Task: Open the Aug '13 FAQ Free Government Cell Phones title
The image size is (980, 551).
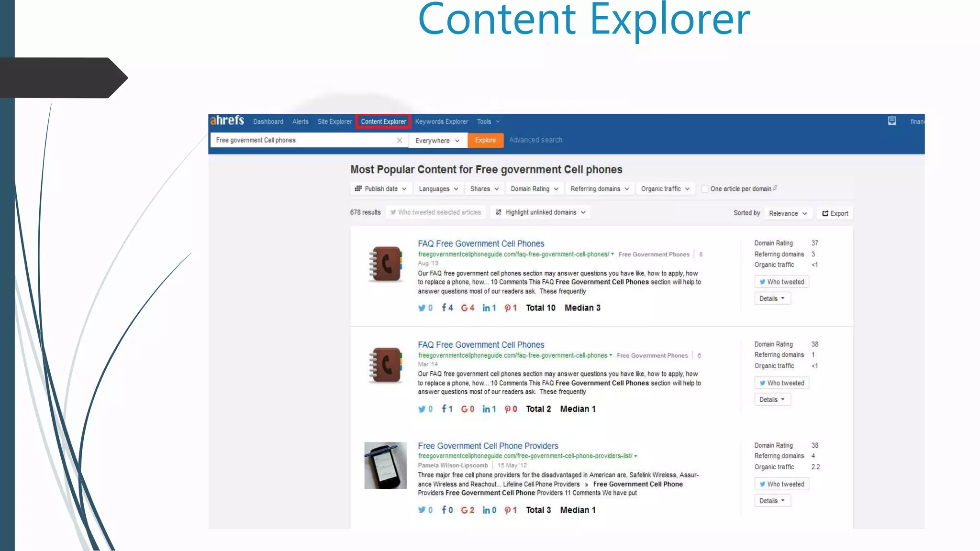Action: 481,243
